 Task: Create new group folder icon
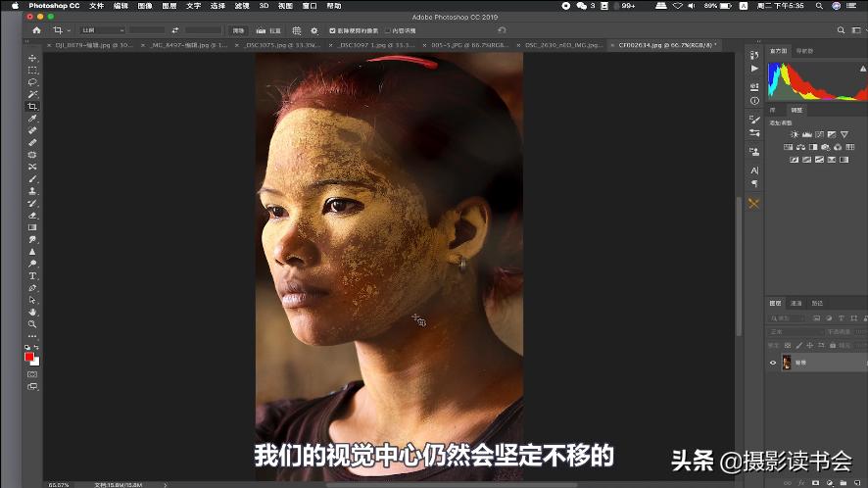click(843, 483)
